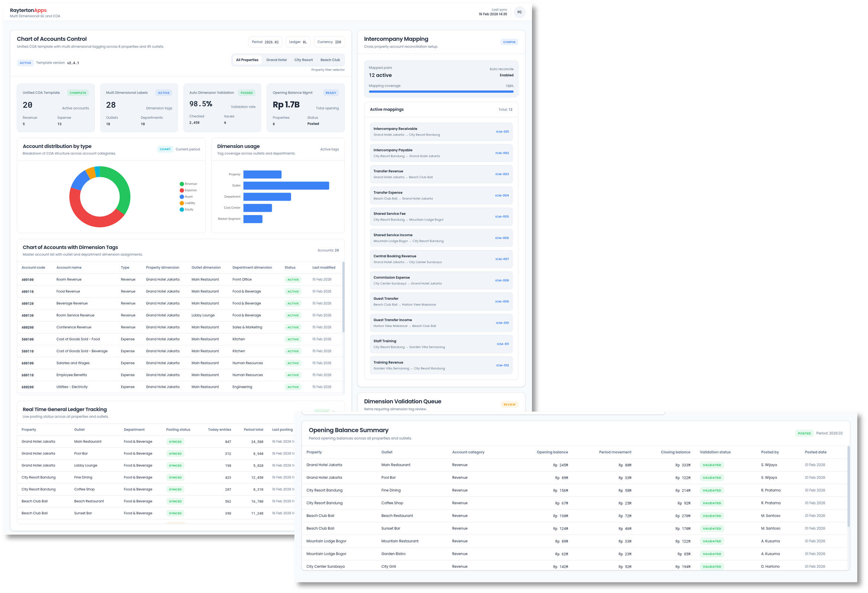Open the Ledger 0L selector

298,42
